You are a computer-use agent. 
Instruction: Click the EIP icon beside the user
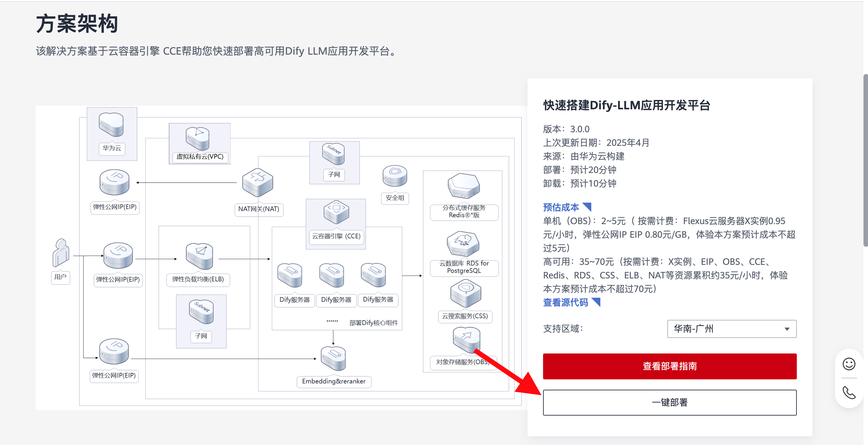click(118, 256)
